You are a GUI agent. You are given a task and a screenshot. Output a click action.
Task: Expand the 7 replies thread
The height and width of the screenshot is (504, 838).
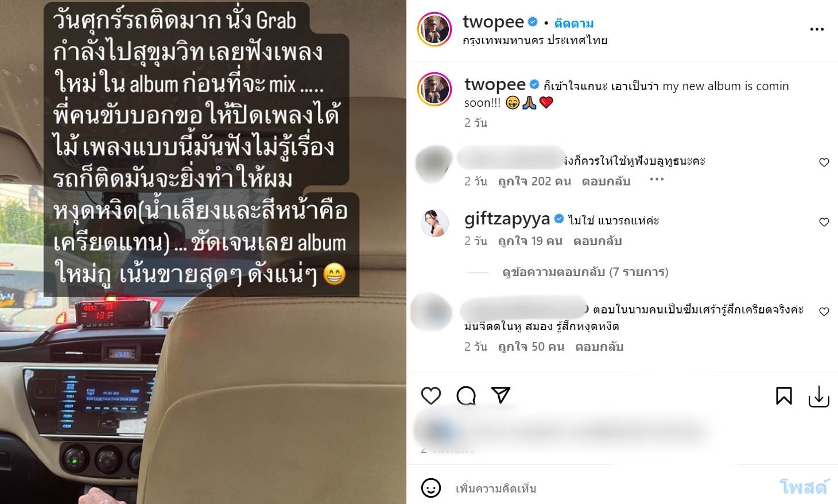(x=585, y=272)
